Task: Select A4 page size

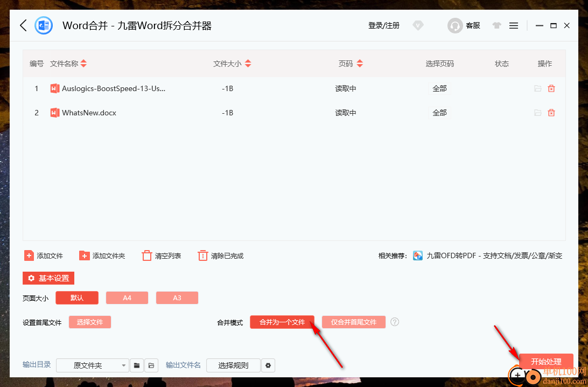Action: coord(127,298)
